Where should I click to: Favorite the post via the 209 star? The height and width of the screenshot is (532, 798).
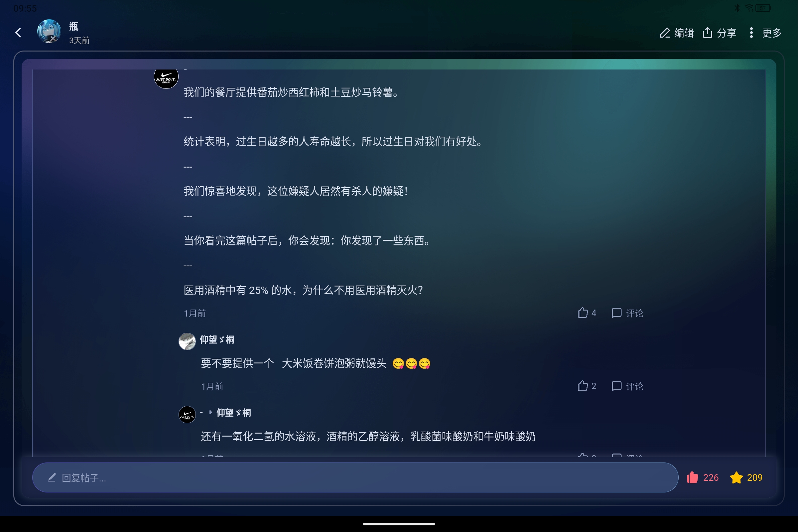click(736, 478)
